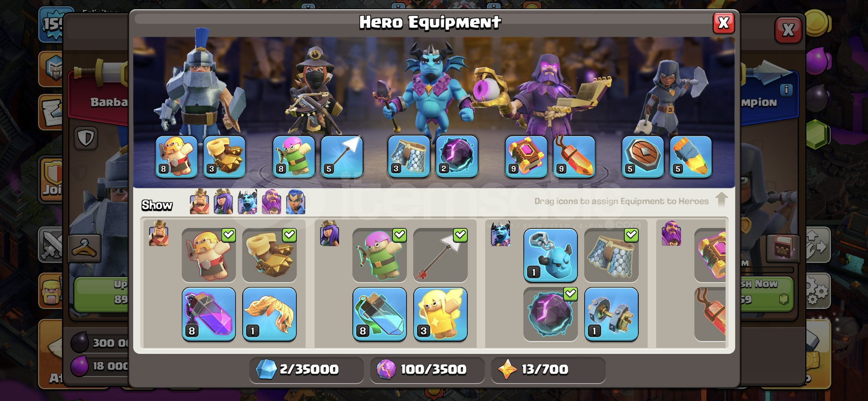Filter equipment by Archer Queen portrait

(223, 202)
